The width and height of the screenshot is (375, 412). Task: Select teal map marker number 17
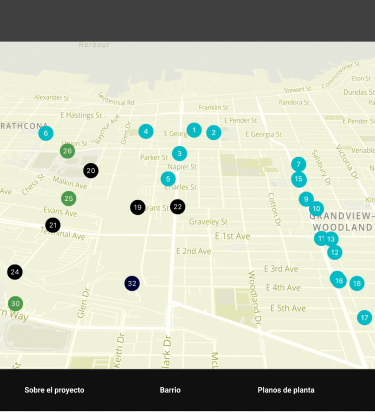364,318
